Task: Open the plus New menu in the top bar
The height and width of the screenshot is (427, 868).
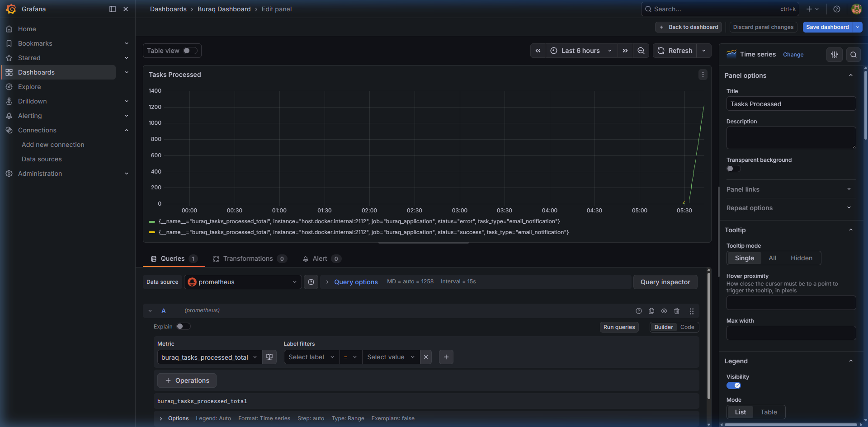Action: pos(812,9)
